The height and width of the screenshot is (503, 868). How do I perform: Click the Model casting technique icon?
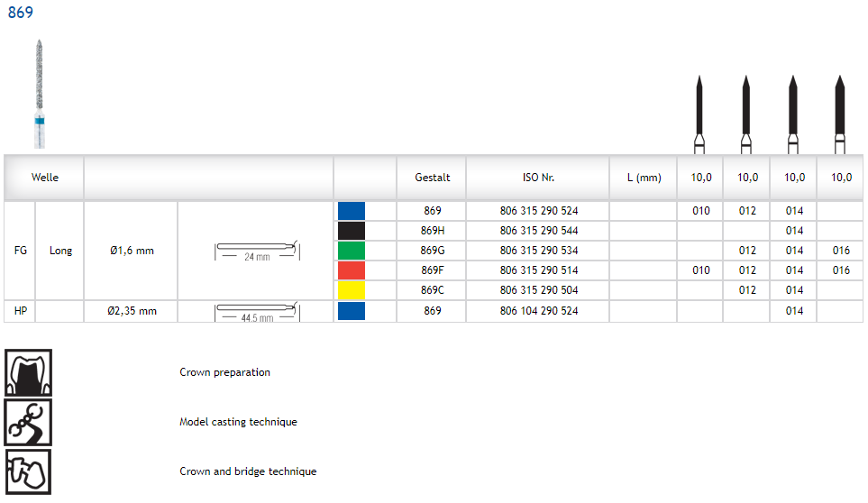pos(29,422)
